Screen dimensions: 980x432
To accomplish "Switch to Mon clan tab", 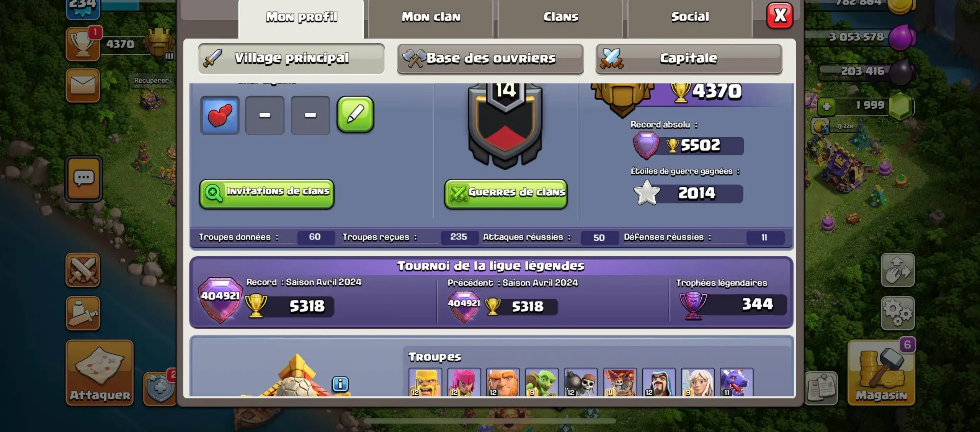I will [x=431, y=17].
